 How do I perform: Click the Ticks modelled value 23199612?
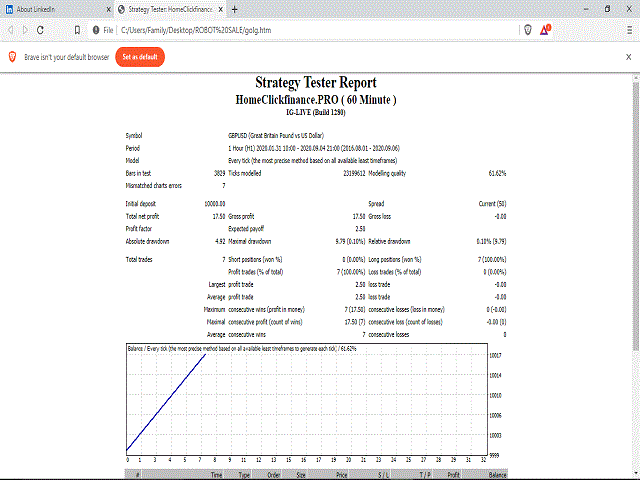point(354,173)
